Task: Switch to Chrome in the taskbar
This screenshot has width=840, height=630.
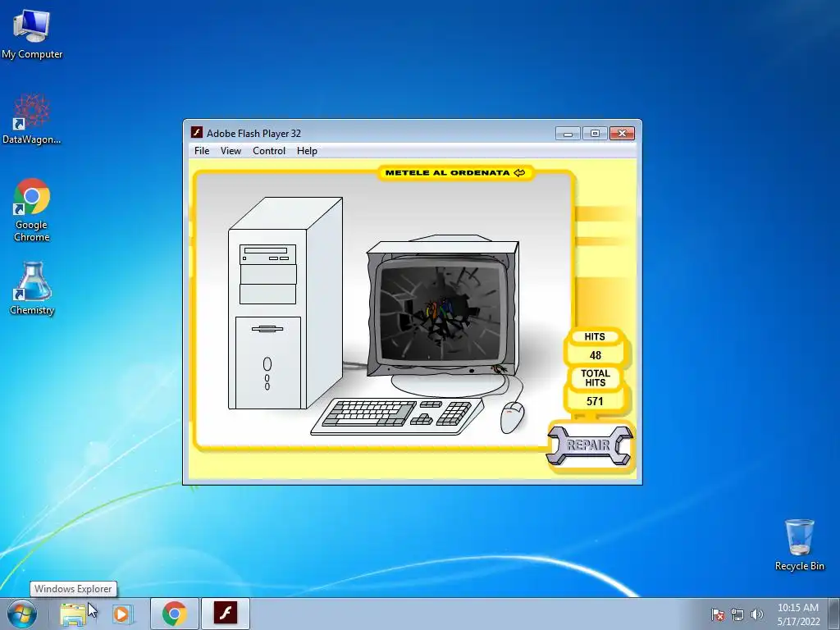Action: click(x=174, y=614)
